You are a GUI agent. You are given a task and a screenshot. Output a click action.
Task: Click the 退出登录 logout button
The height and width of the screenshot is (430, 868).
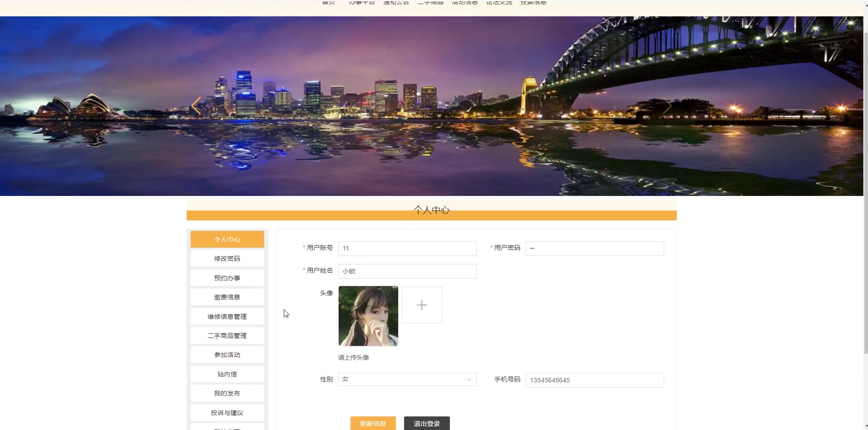426,423
